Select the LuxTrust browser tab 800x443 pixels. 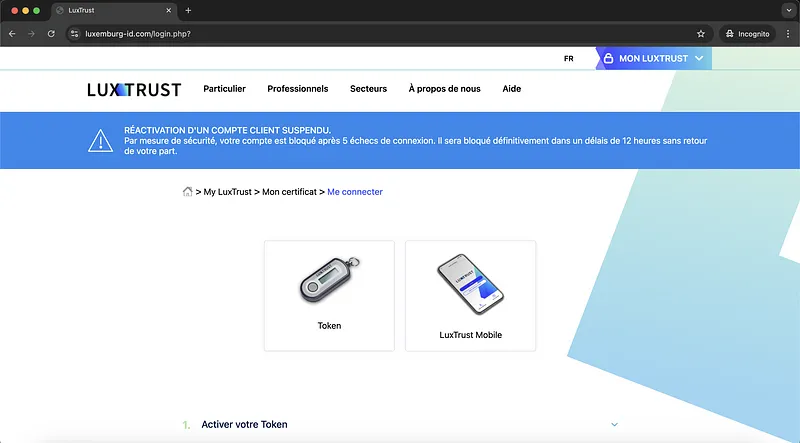114,10
